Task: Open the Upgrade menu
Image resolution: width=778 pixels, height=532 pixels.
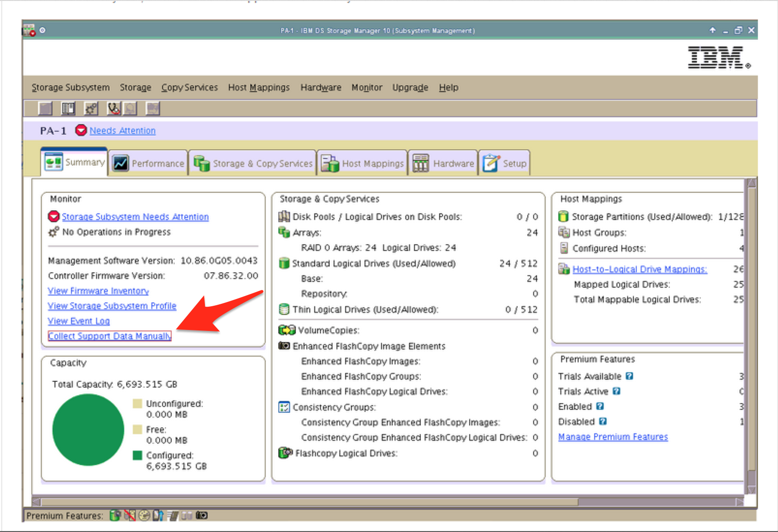Action: (410, 88)
